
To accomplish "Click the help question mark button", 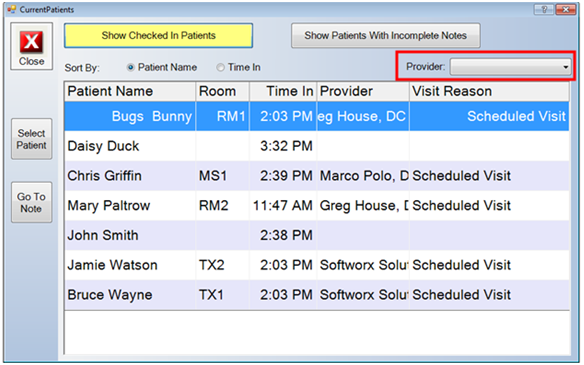I will point(544,9).
